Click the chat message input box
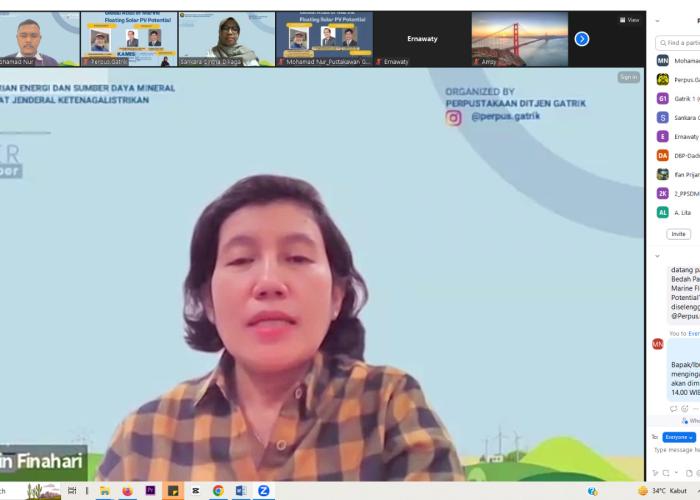The width and height of the screenshot is (700, 500). pos(676,450)
